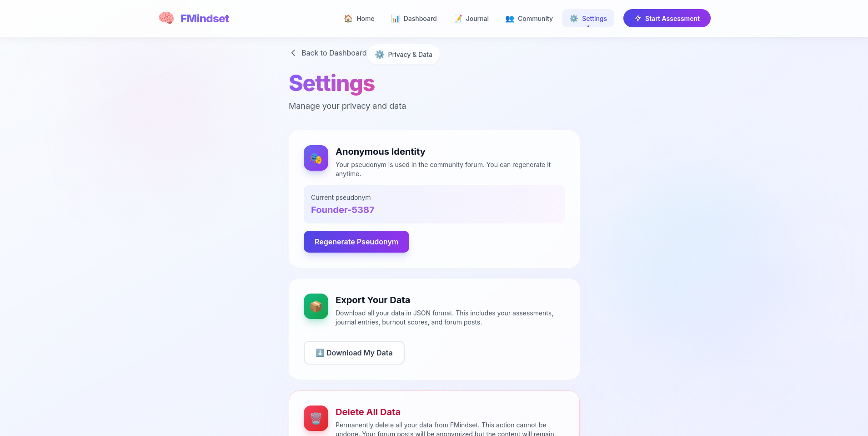This screenshot has width=868, height=436.
Task: Click the theater masks Anonymous Identity icon
Action: [316, 158]
